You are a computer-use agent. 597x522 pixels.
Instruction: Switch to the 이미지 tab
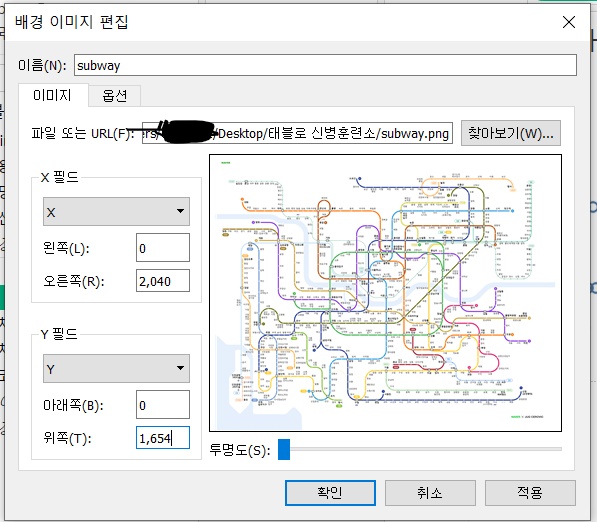[53, 95]
